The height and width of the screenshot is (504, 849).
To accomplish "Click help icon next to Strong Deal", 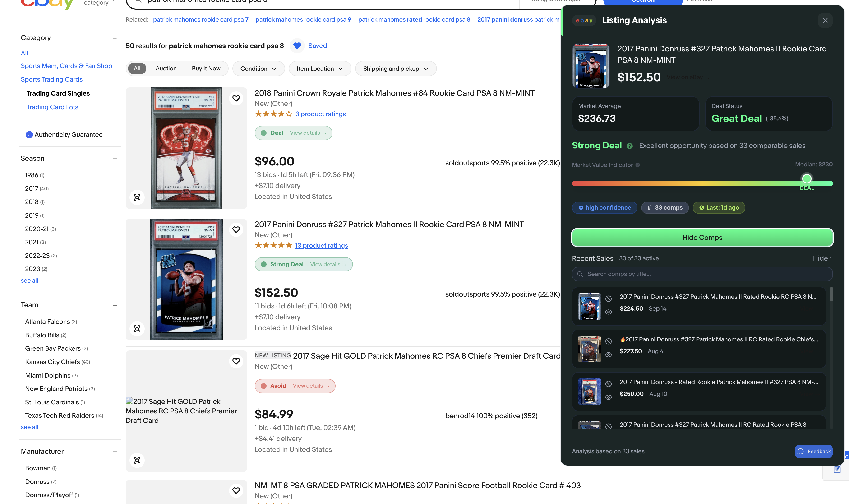I will coord(630,146).
